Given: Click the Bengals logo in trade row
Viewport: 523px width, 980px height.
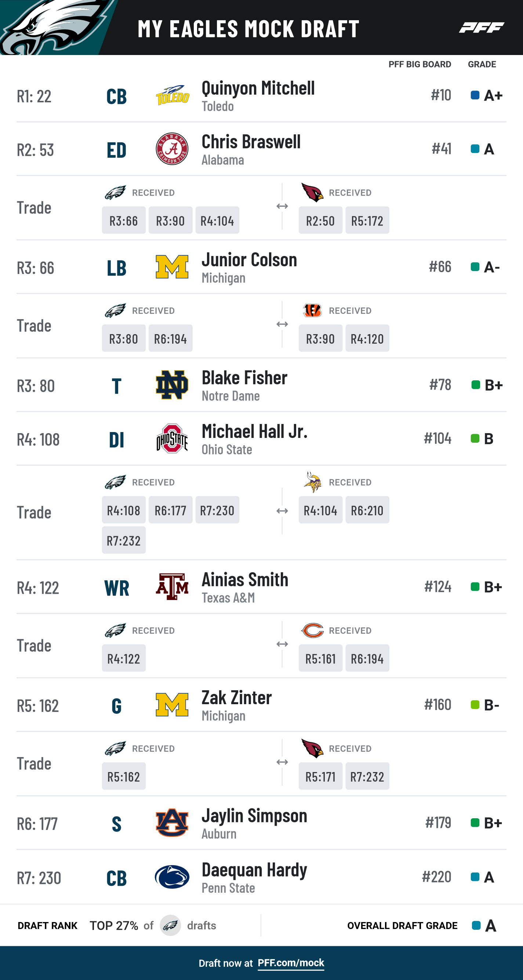Looking at the screenshot, I should 312,310.
